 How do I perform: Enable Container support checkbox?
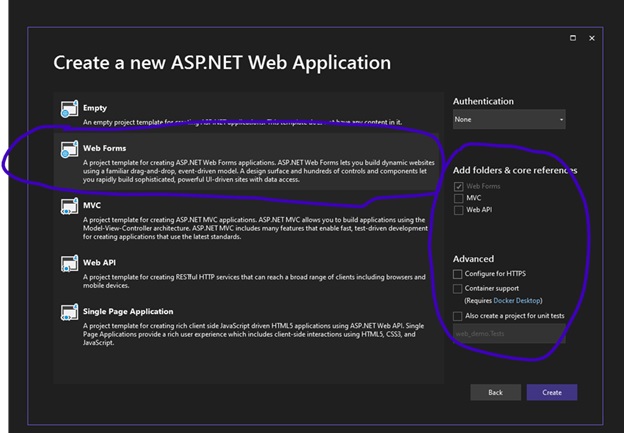coord(458,289)
